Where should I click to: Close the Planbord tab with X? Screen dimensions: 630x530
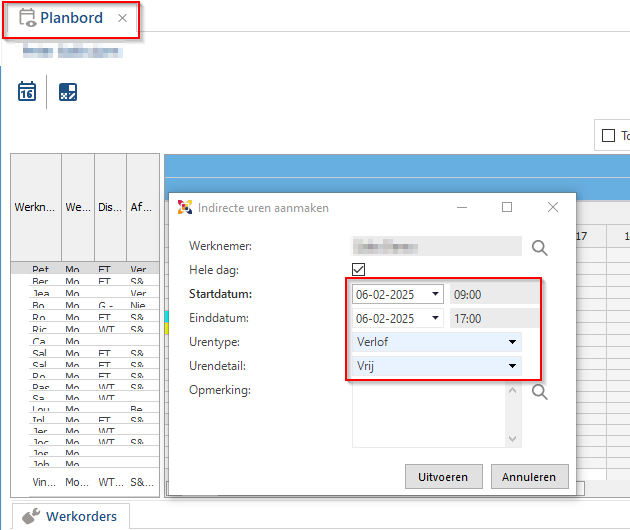coord(122,18)
